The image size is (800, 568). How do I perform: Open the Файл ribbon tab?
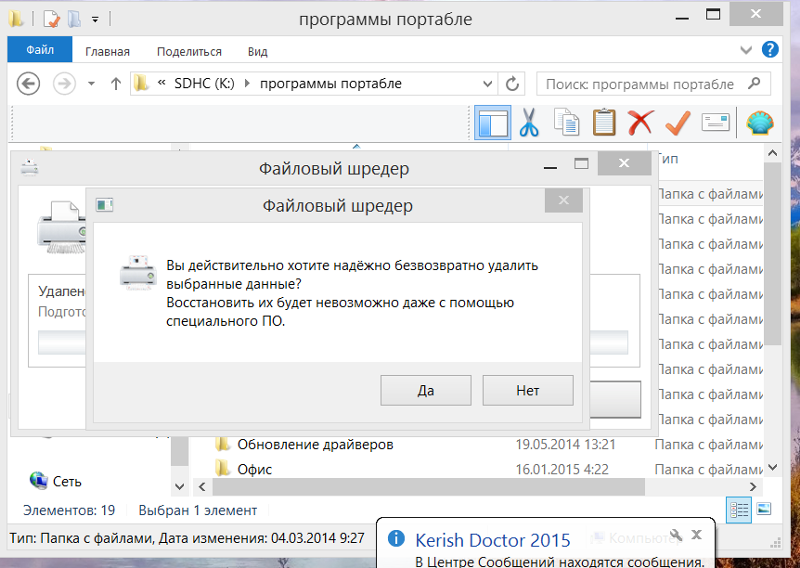pos(40,50)
